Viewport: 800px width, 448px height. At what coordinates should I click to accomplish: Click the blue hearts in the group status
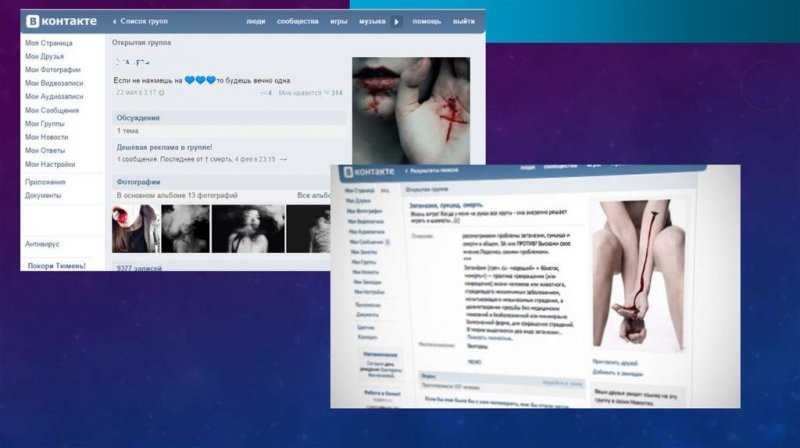[x=200, y=80]
